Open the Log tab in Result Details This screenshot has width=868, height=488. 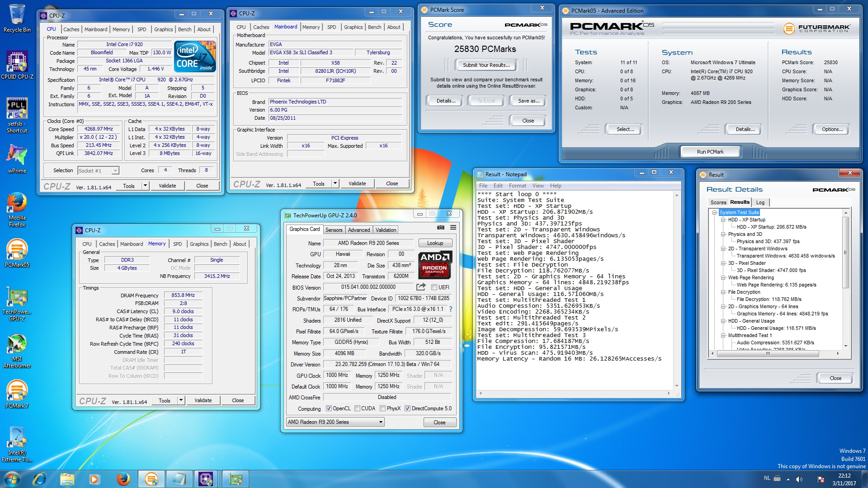tap(760, 202)
